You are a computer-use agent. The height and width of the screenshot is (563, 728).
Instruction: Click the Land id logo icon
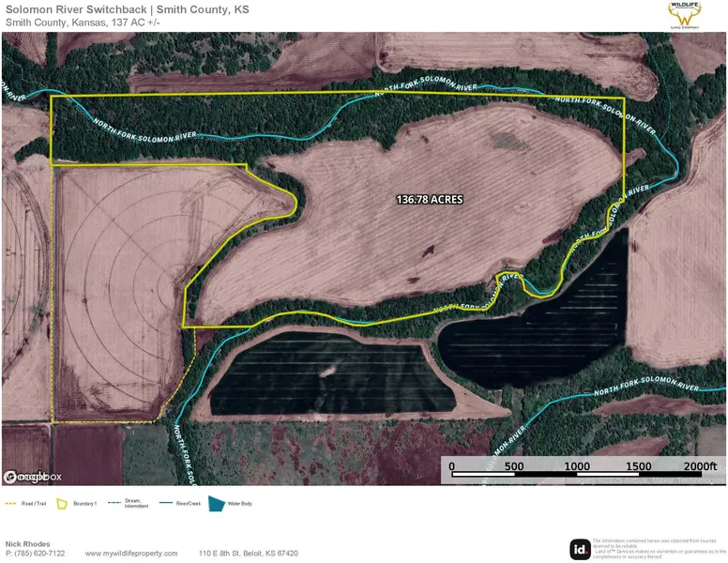[580, 549]
